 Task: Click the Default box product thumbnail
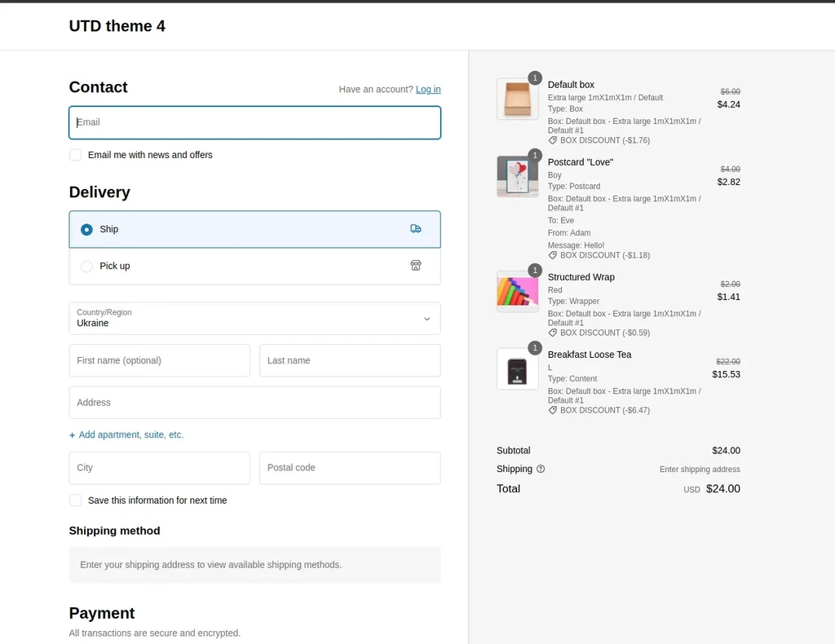click(518, 99)
